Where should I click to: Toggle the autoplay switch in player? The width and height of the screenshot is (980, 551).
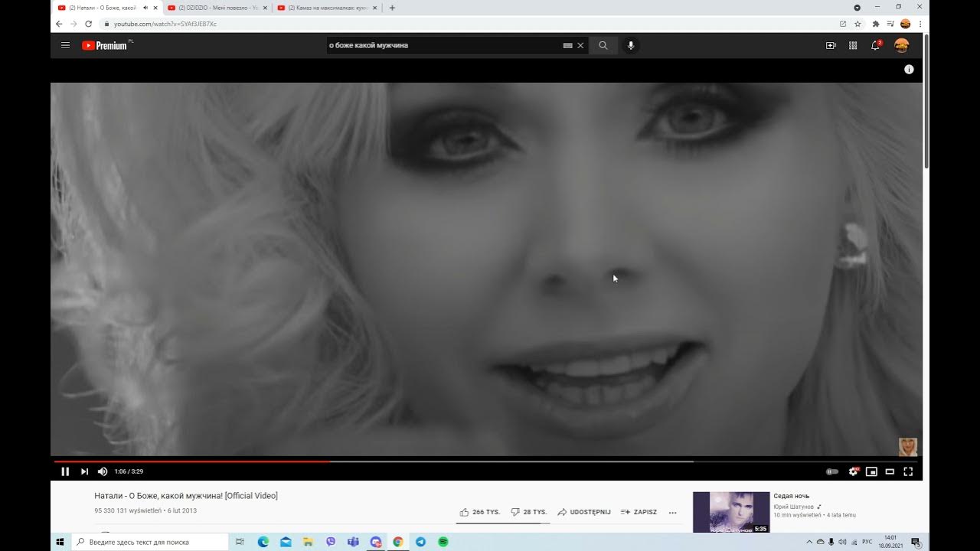pyautogui.click(x=832, y=472)
